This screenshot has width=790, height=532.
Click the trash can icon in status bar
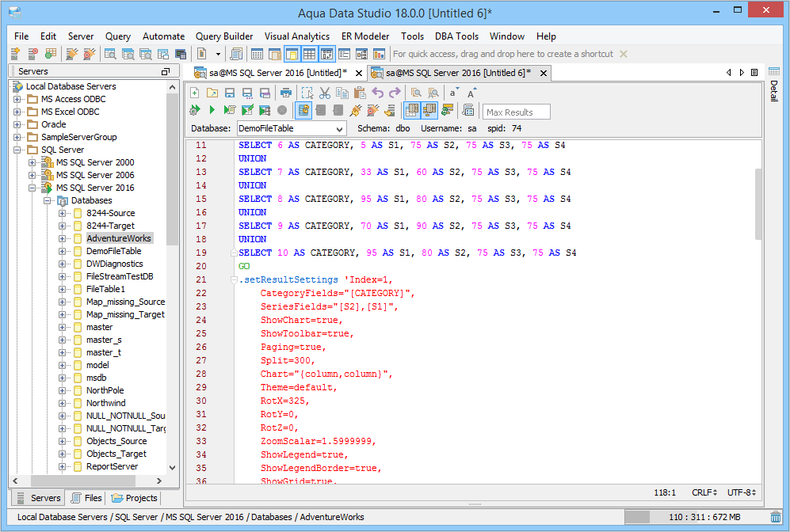tap(775, 517)
